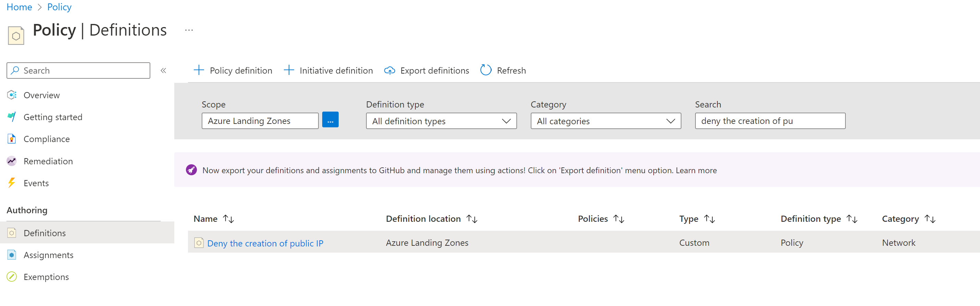
Task: Open the Definition type dropdown
Action: pyautogui.click(x=441, y=121)
